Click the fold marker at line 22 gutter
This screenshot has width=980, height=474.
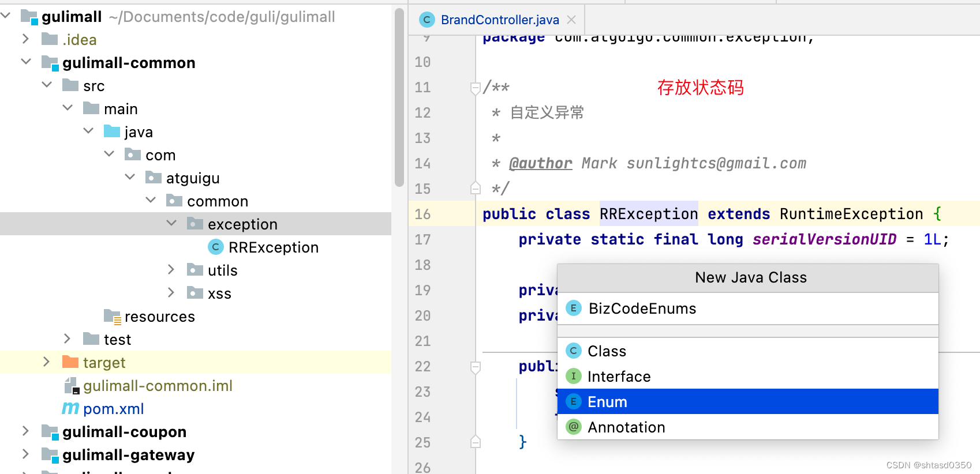click(x=476, y=367)
